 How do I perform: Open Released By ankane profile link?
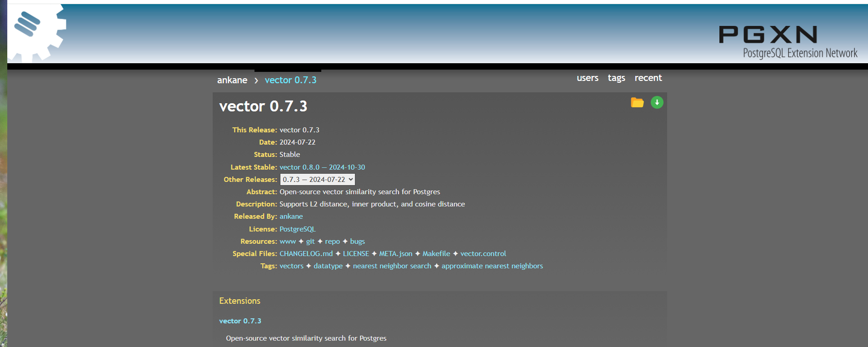pos(291,216)
